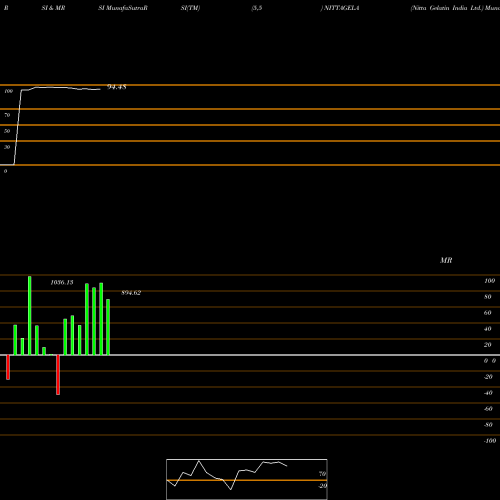The height and width of the screenshot is (500, 500).
Task: Click the MR panel label
Action: tap(446, 260)
